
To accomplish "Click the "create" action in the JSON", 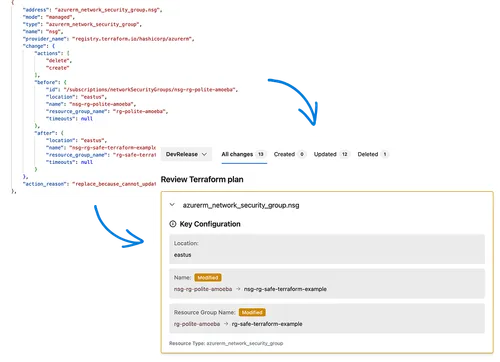I will point(58,68).
